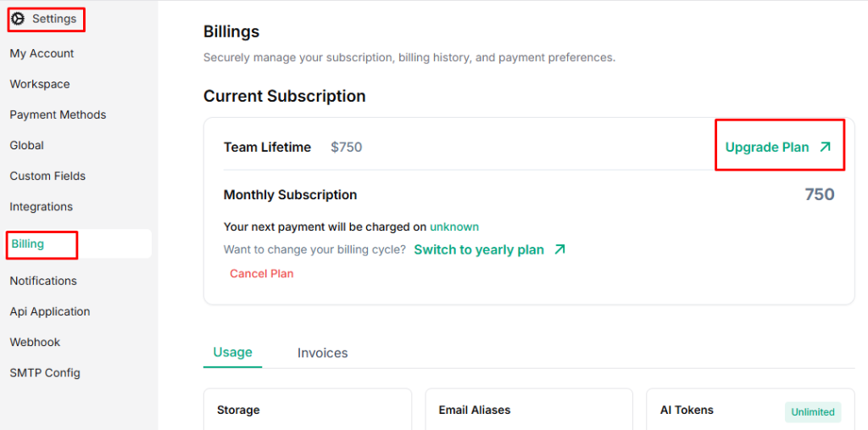Select Global in the sidebar
This screenshot has width=868, height=430.
pos(27,145)
